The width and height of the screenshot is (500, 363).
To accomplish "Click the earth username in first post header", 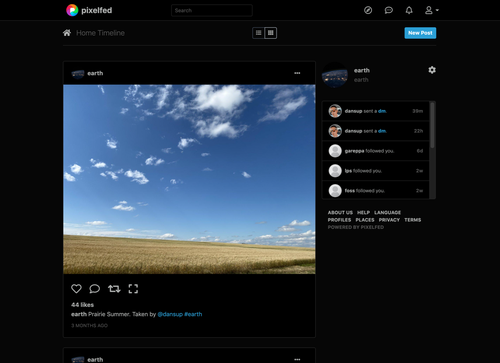I will (x=95, y=73).
